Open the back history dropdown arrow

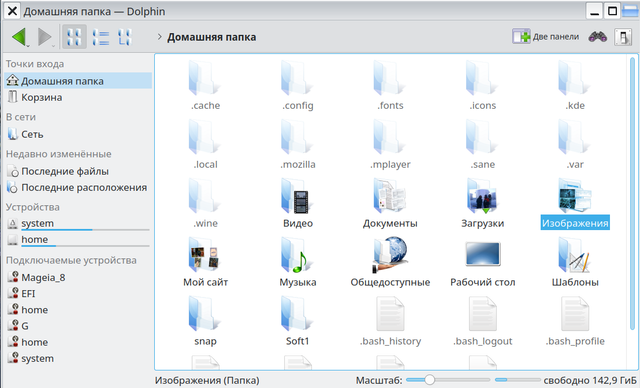coord(28,46)
